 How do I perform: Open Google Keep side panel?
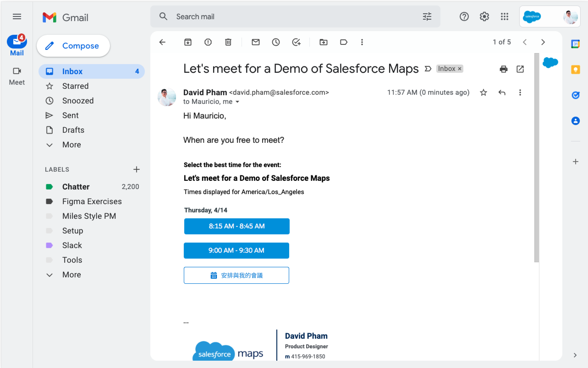[575, 70]
